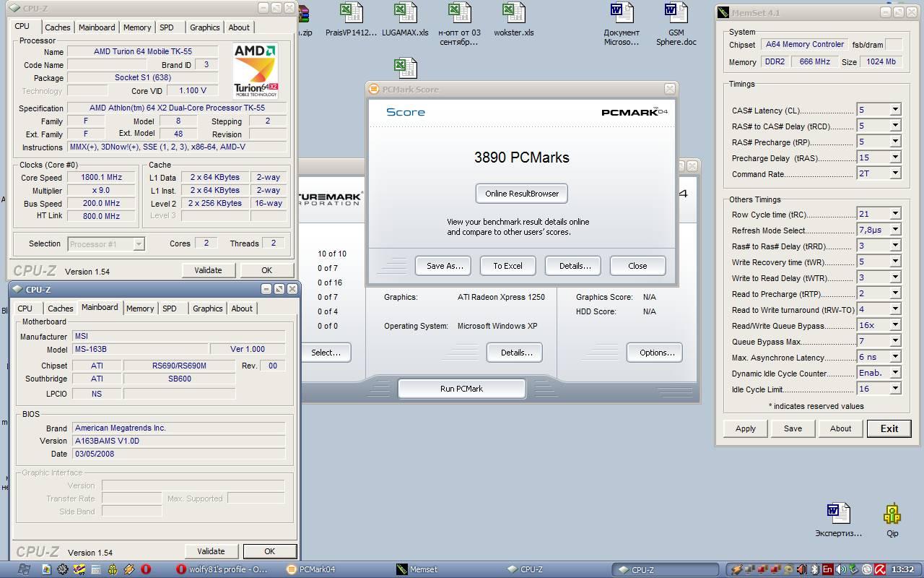
Task: Open SPD tab in processor CPU-Z window
Action: coord(167,27)
